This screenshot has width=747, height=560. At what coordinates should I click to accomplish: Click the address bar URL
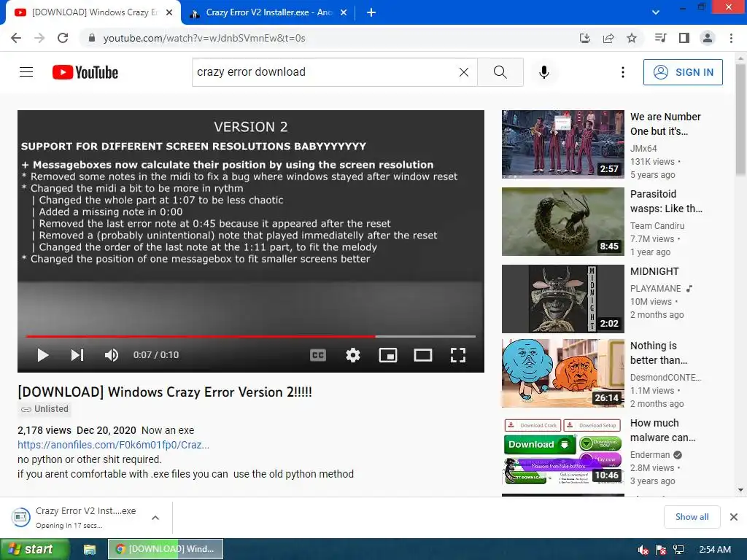coord(204,38)
